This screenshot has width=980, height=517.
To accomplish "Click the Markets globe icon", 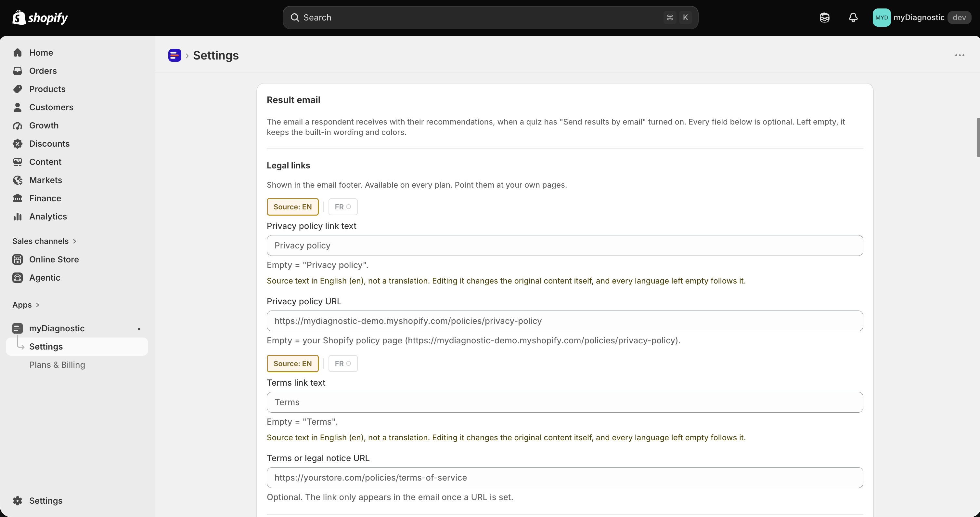I will pyautogui.click(x=18, y=180).
